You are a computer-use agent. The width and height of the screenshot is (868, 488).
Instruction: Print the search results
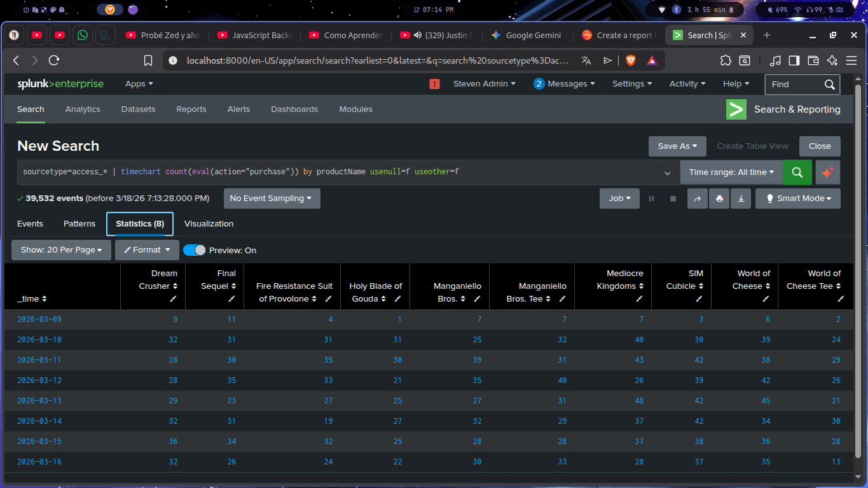(x=719, y=199)
